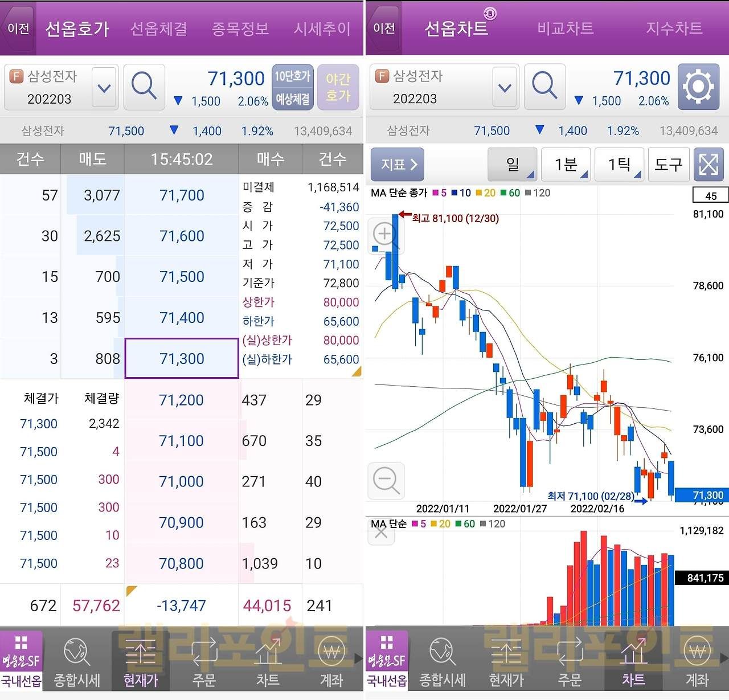Switch to 비교차트 tab
The height and width of the screenshot is (700, 729).
(565, 28)
